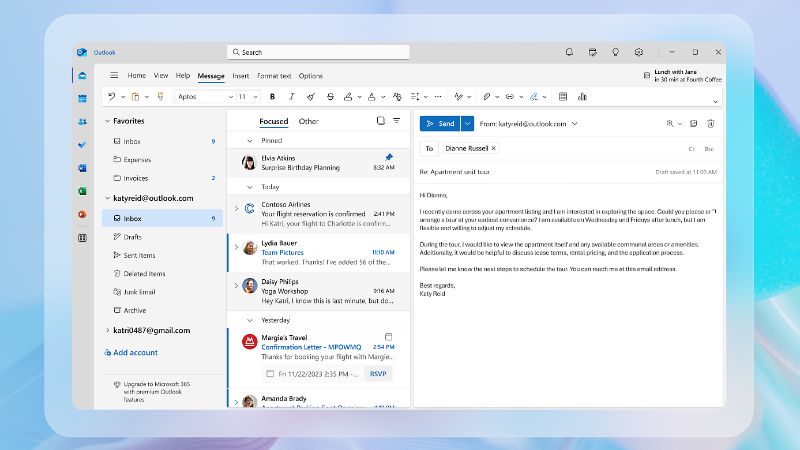Screen dimensions: 800x450
Task: Open the Daisy Philips Yoga Workshop email
Action: pos(318,291)
